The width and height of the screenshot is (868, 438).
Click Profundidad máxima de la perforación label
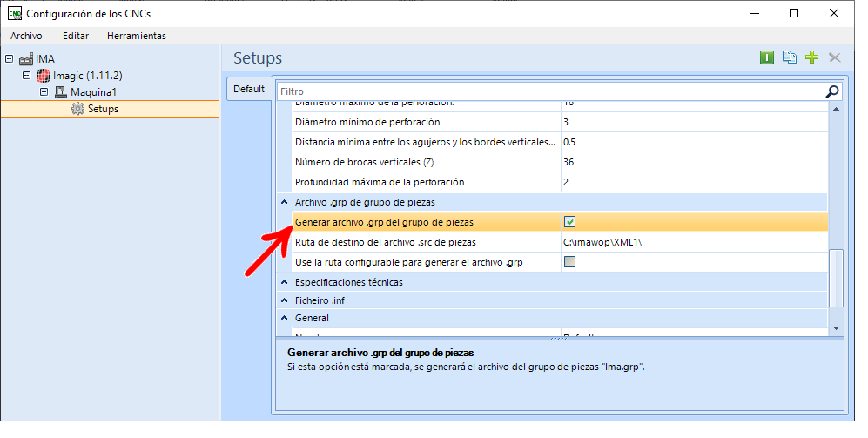pyautogui.click(x=380, y=182)
